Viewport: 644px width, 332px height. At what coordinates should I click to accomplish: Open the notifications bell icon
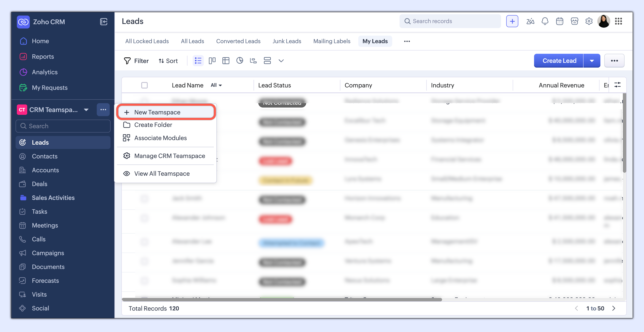point(545,21)
